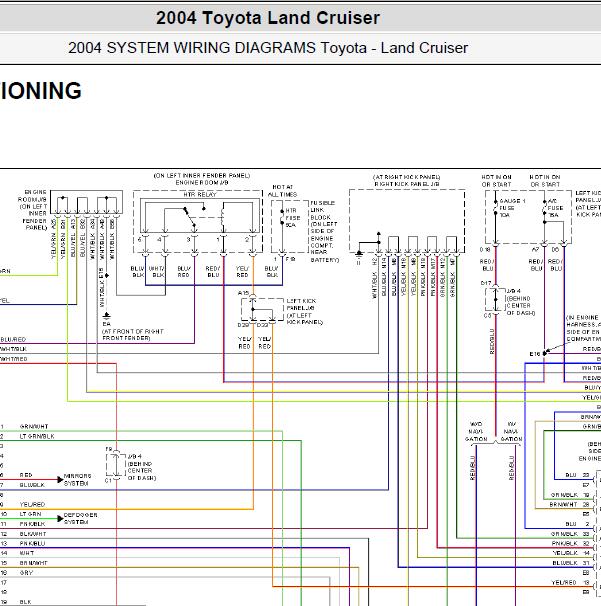Screen dimensions: 601x606
Task: Click row 7 'BLU/BLK' wire label
Action: point(32,485)
